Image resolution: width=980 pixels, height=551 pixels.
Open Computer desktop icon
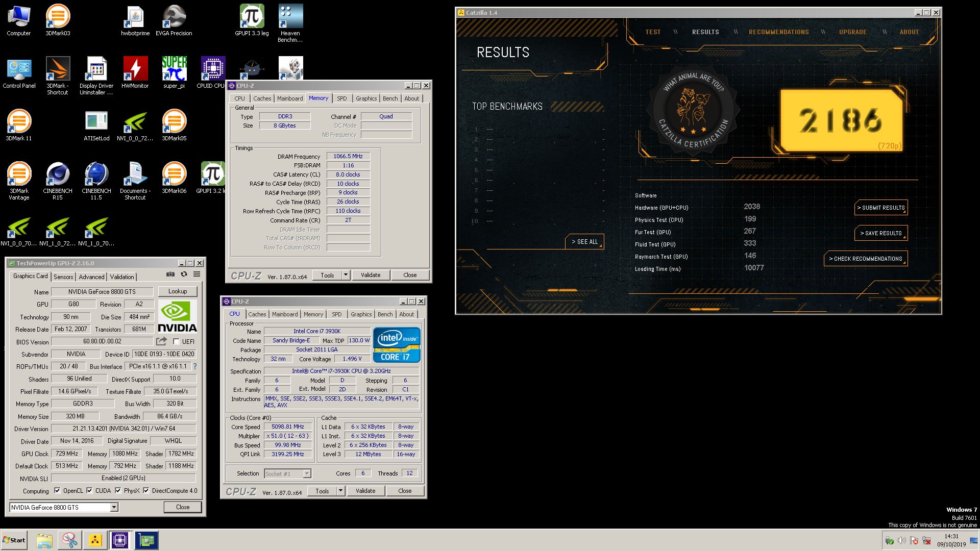tap(19, 20)
